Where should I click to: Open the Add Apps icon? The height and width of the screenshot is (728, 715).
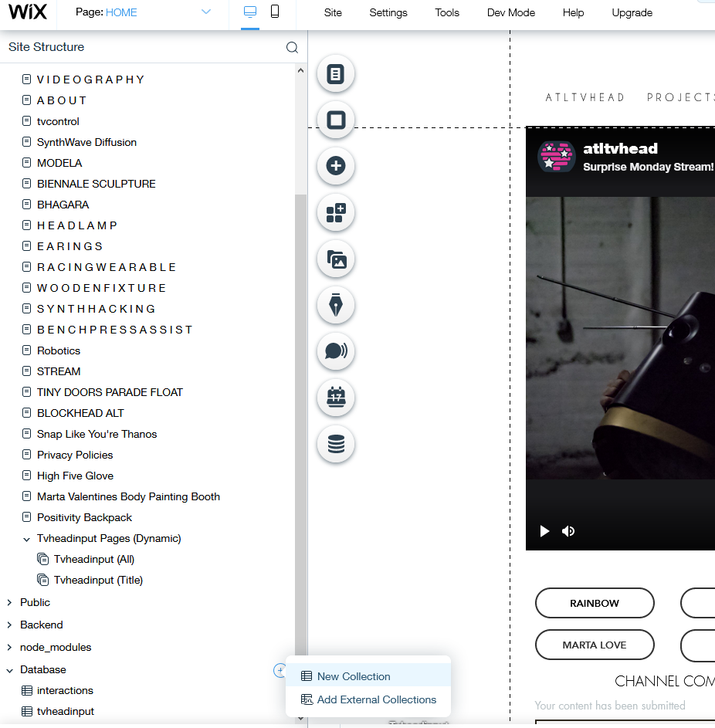pyautogui.click(x=335, y=213)
